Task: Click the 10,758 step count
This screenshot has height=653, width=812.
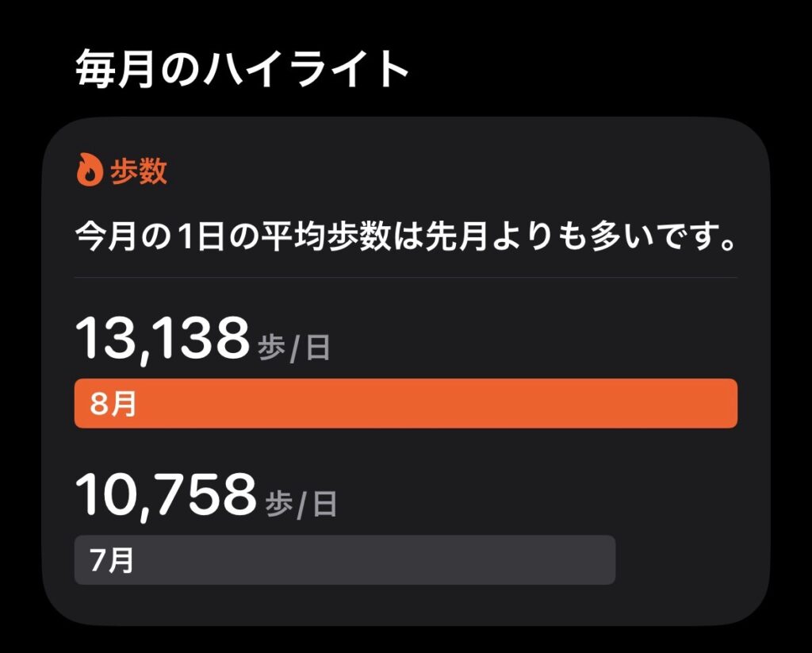Action: pyautogui.click(x=166, y=495)
